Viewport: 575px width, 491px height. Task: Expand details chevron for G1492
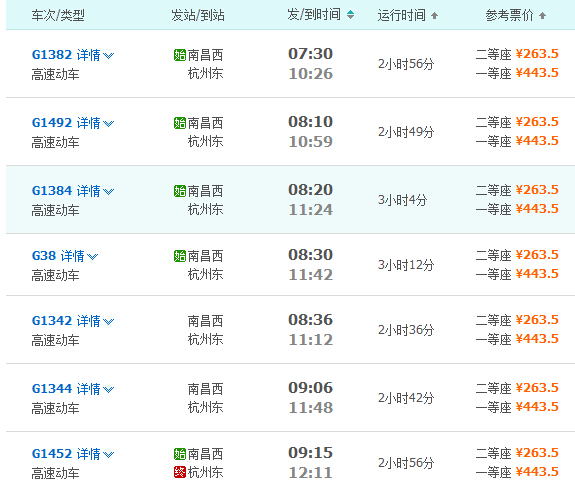coord(109,124)
